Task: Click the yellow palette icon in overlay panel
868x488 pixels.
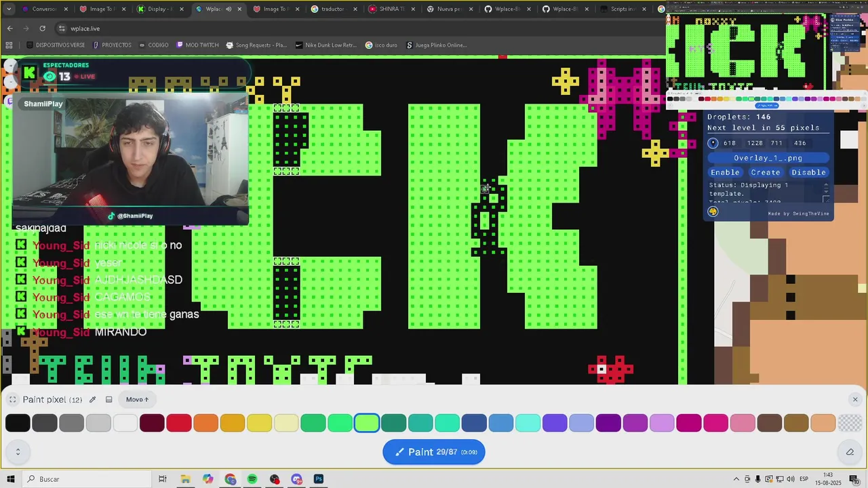Action: (713, 211)
